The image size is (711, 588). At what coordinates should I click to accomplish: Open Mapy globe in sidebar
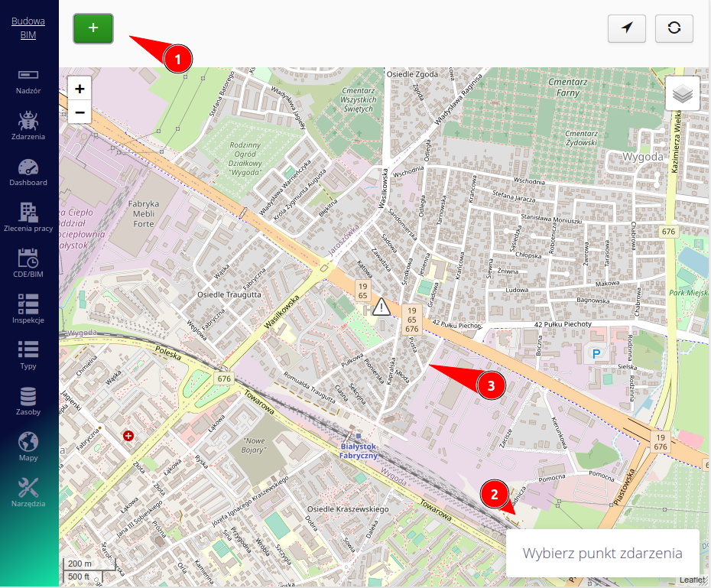pos(28,448)
